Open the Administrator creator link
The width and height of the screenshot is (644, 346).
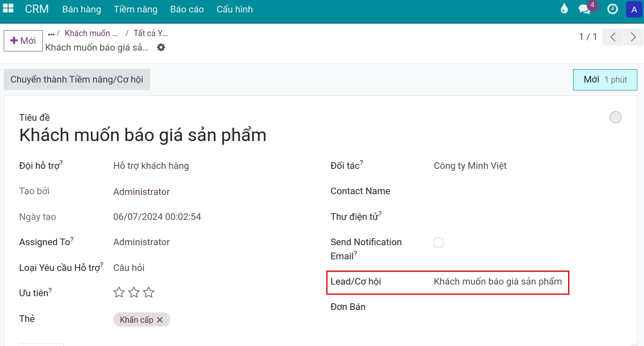[141, 192]
